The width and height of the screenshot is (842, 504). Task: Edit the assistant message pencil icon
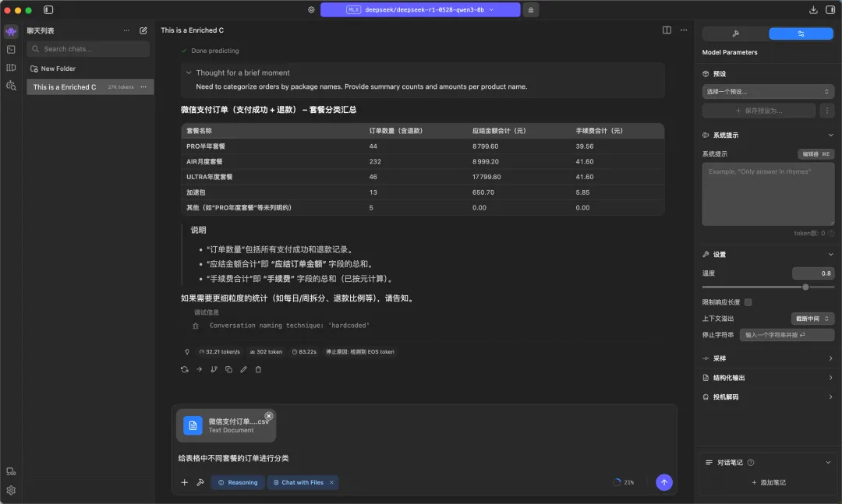[243, 369]
